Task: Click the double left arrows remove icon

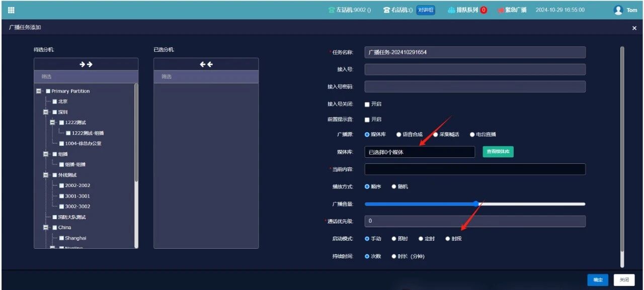Action: 206,64
